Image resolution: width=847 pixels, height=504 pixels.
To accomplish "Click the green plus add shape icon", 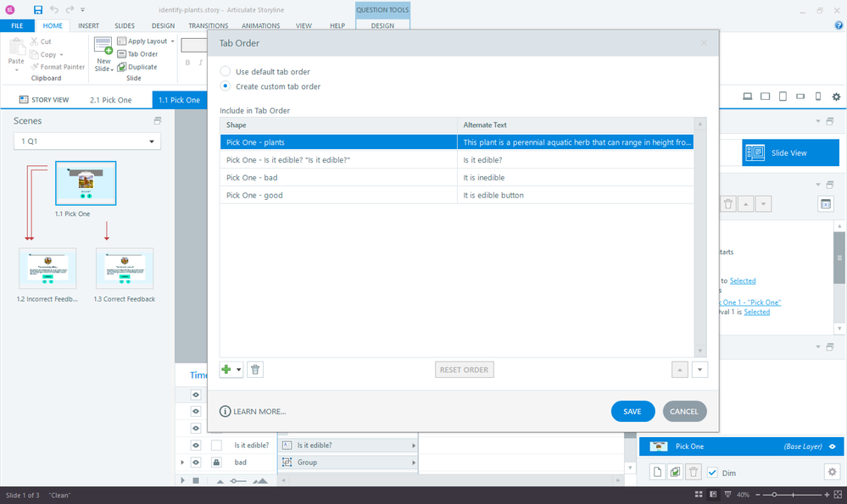I will pyautogui.click(x=226, y=369).
